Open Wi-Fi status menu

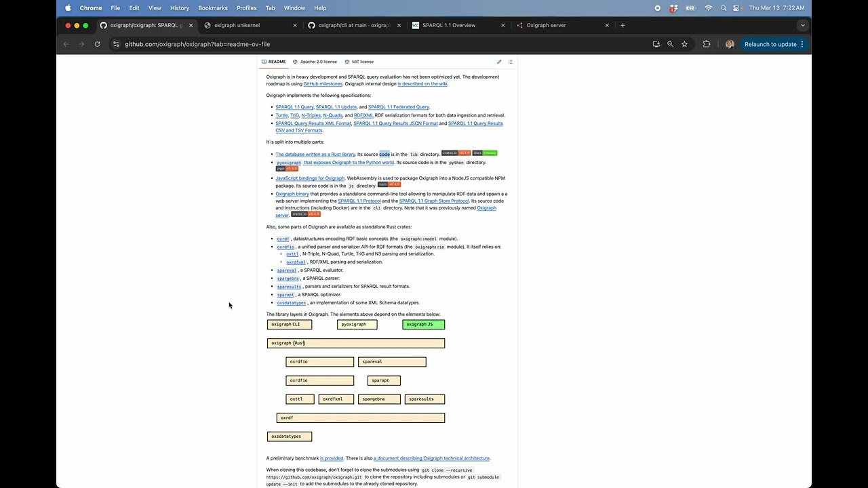[709, 8]
